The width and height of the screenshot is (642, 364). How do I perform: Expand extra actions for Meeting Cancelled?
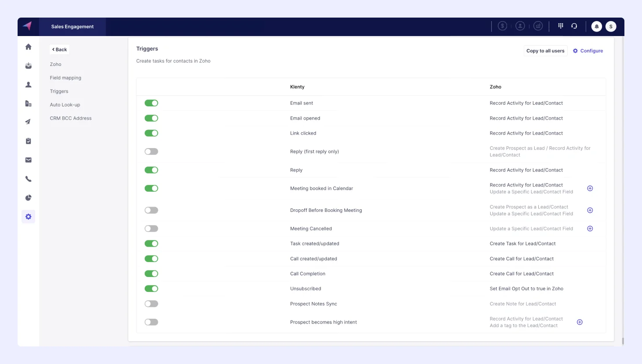(x=590, y=228)
